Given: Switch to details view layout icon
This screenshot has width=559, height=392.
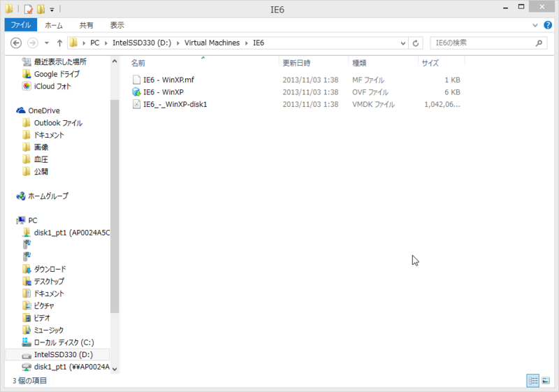Looking at the screenshot, I should [533, 381].
